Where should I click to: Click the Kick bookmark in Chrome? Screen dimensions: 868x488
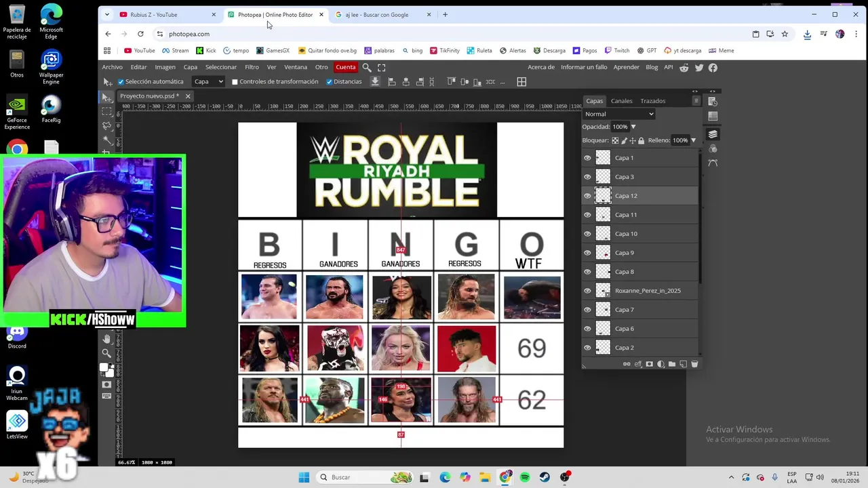[206, 50]
